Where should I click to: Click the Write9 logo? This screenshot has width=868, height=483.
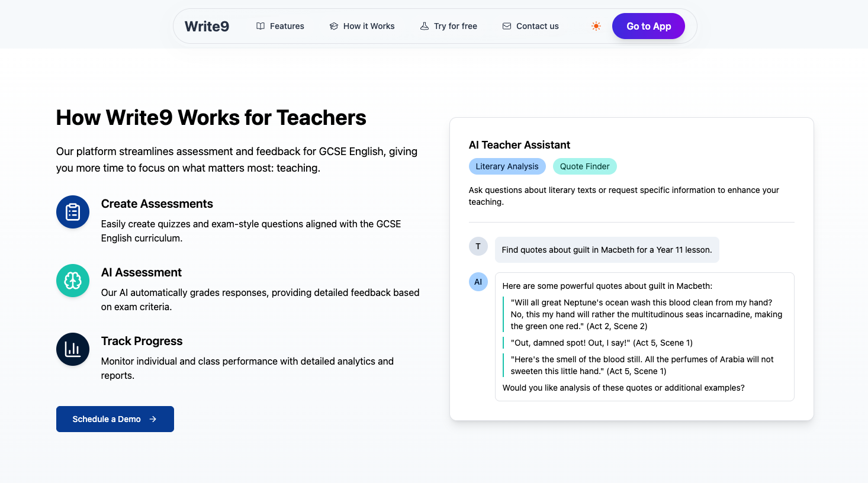coord(207,26)
